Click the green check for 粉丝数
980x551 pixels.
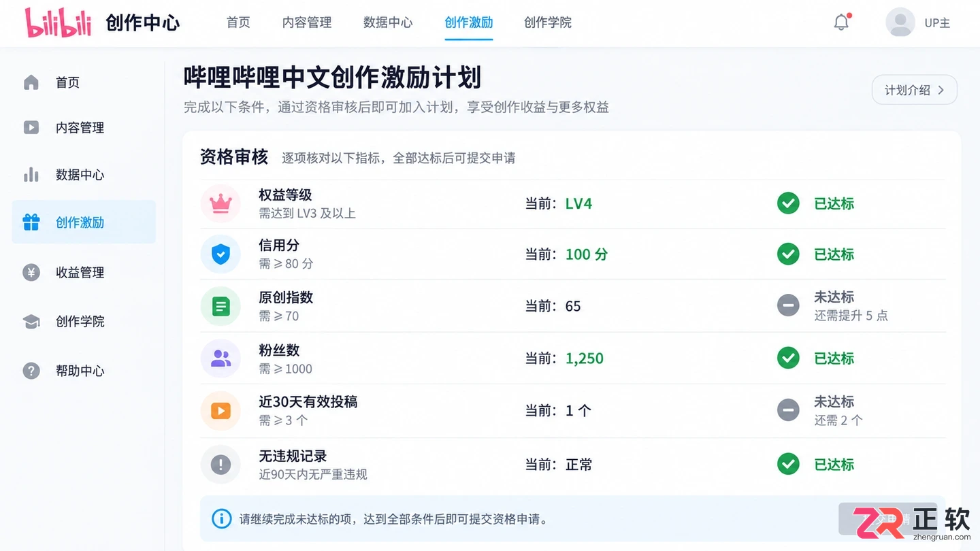coord(788,358)
